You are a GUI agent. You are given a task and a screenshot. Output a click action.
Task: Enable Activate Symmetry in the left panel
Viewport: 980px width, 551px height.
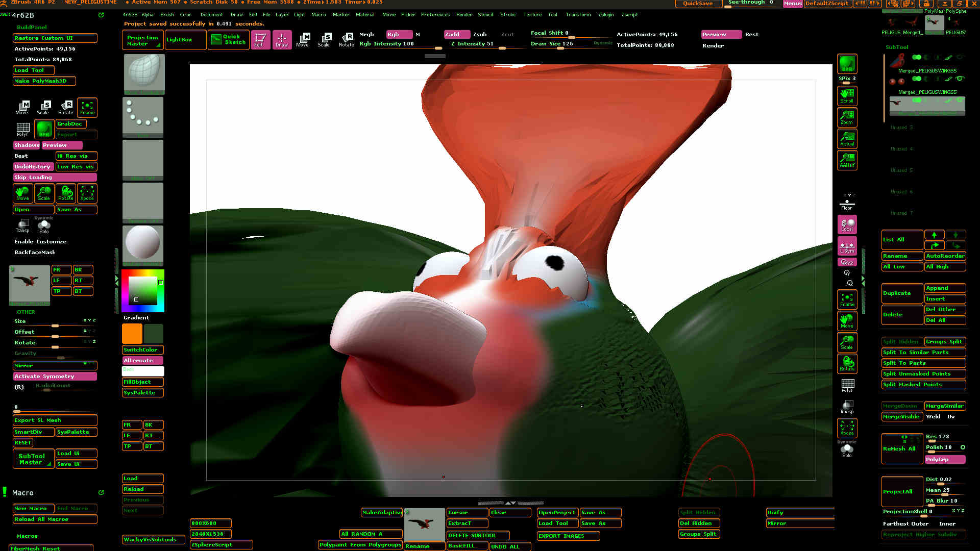click(x=55, y=376)
